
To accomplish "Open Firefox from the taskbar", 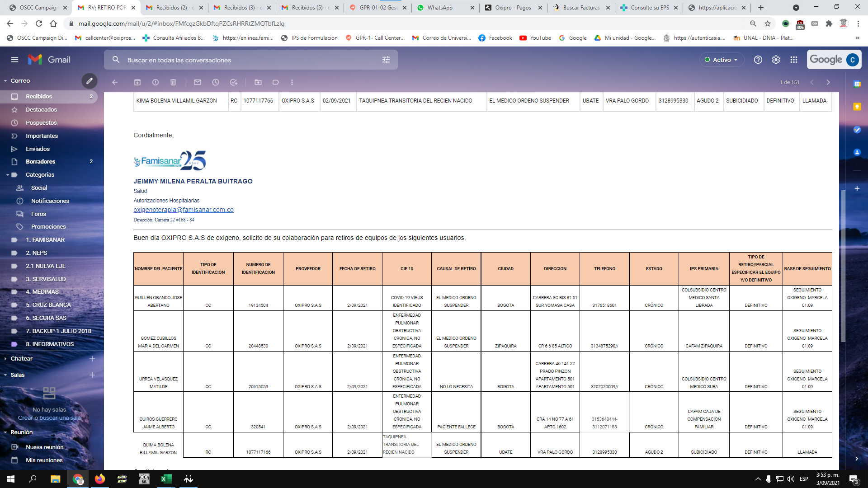I will (x=100, y=479).
